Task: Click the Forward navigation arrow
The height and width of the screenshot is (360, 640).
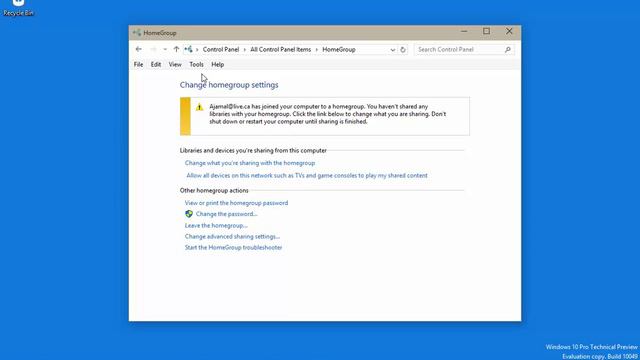Action: point(153,49)
